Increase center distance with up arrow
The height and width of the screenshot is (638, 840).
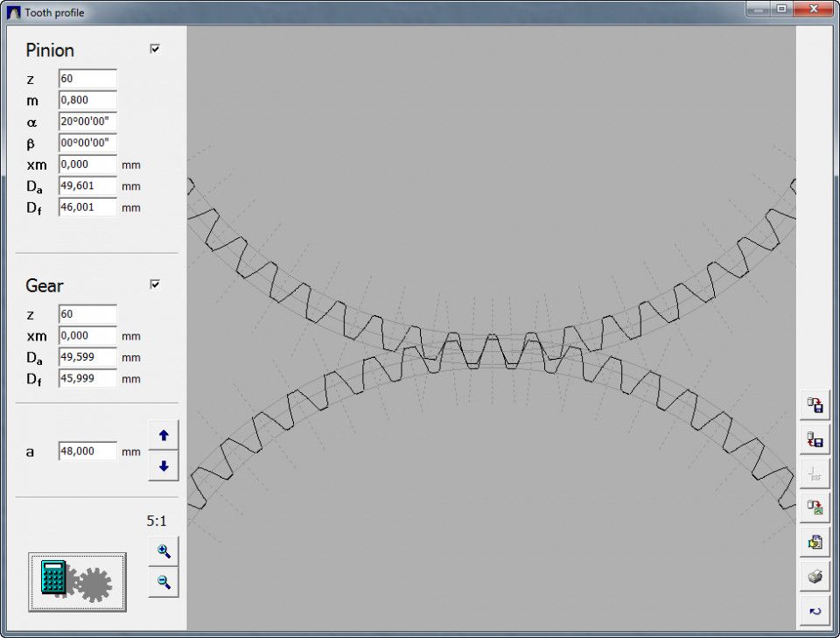pyautogui.click(x=163, y=434)
